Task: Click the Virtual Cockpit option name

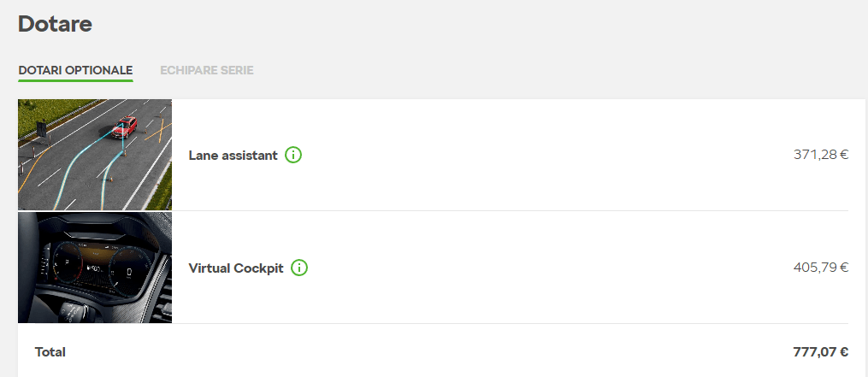Action: (x=235, y=268)
